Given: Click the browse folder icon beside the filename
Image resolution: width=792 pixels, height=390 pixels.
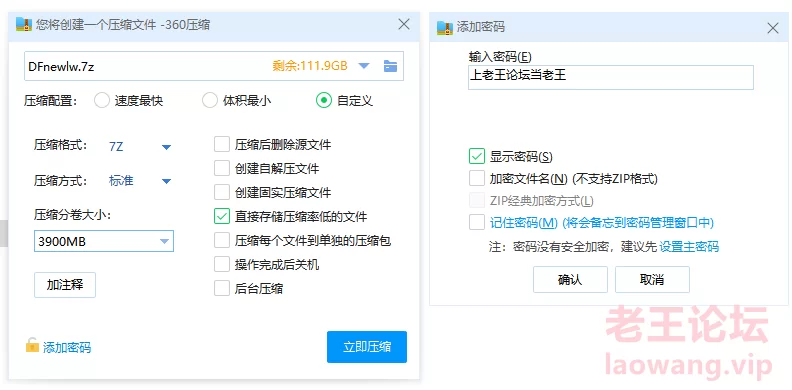Looking at the screenshot, I should (x=390, y=66).
